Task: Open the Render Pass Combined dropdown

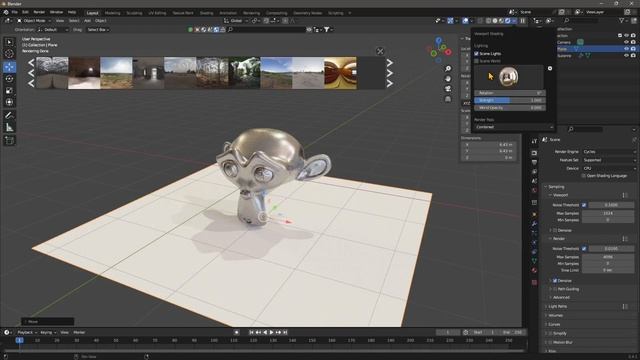Action: pyautogui.click(x=514, y=127)
